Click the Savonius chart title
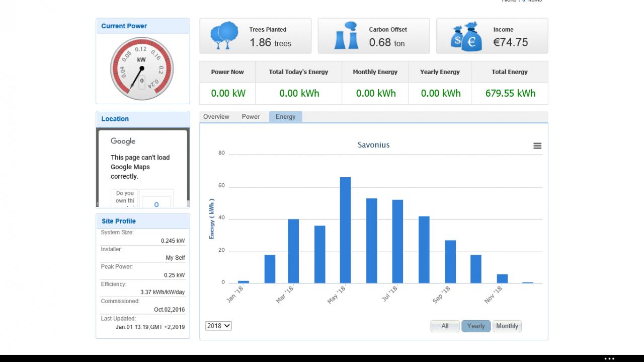The image size is (644, 362). [x=374, y=145]
